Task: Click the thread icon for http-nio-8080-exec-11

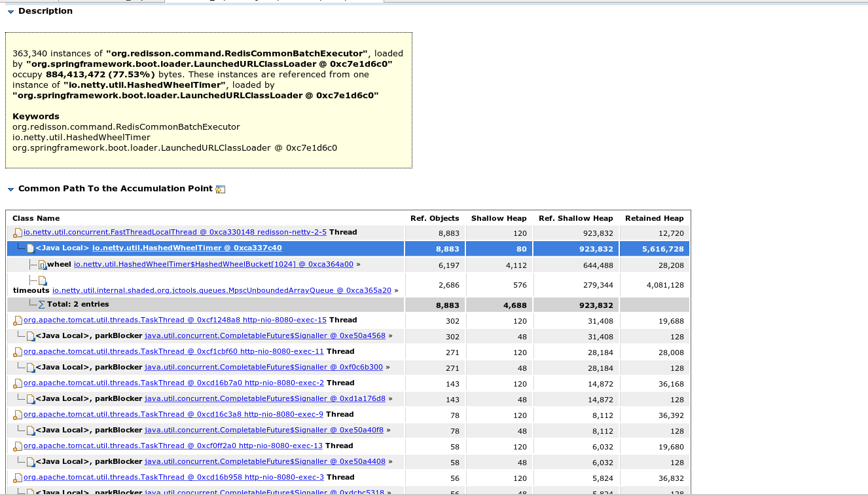Action: (17, 351)
